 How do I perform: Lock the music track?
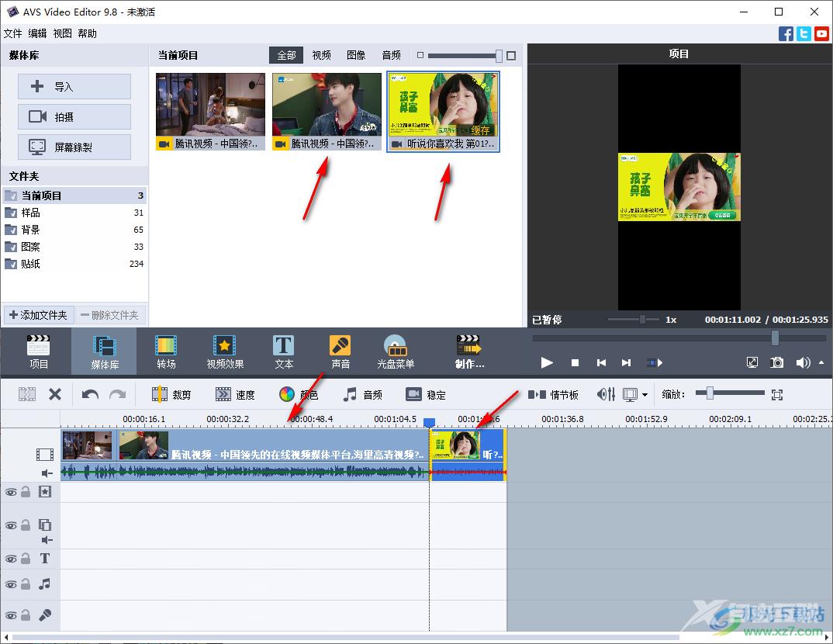(x=26, y=584)
